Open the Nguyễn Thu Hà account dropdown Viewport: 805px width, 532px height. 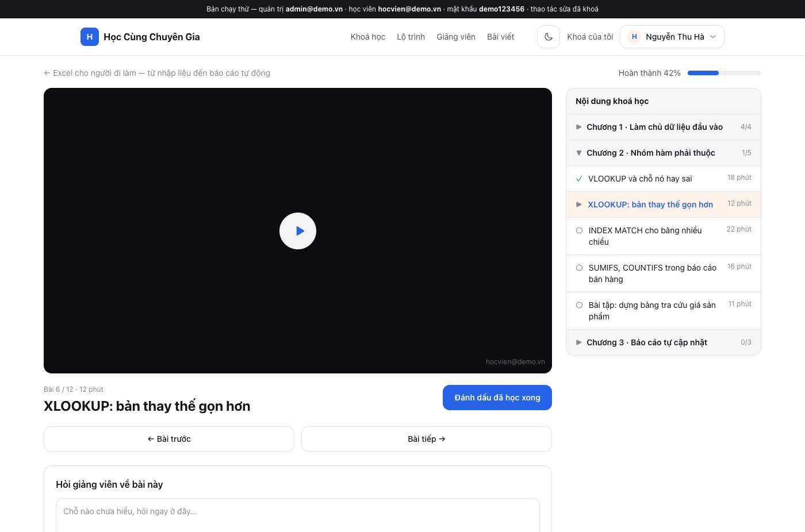coord(672,37)
